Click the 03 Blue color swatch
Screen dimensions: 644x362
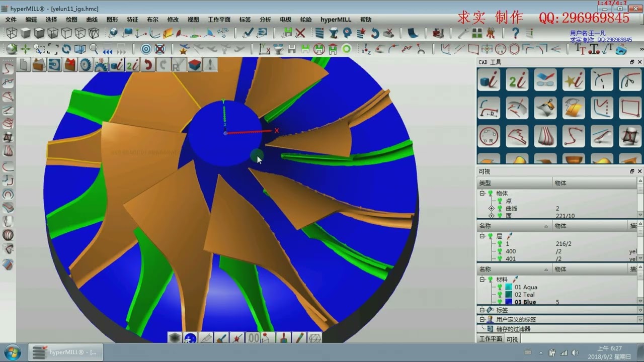click(x=509, y=302)
